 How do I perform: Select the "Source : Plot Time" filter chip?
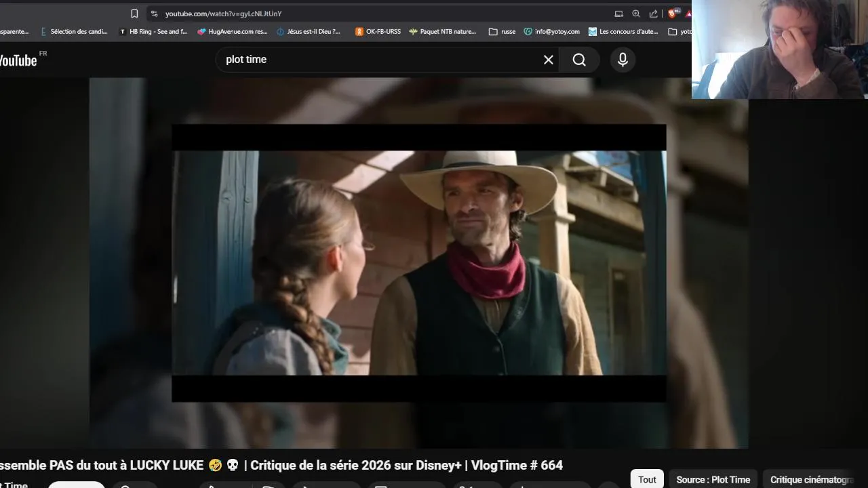pos(713,479)
